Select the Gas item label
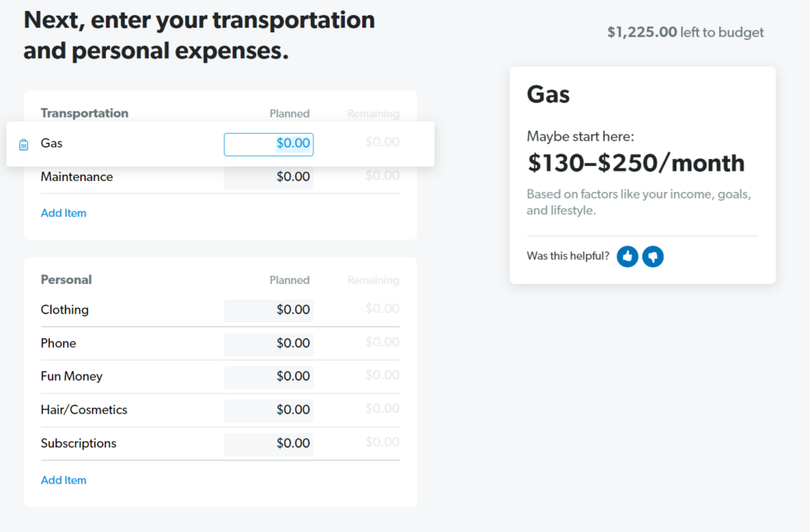 pyautogui.click(x=51, y=143)
